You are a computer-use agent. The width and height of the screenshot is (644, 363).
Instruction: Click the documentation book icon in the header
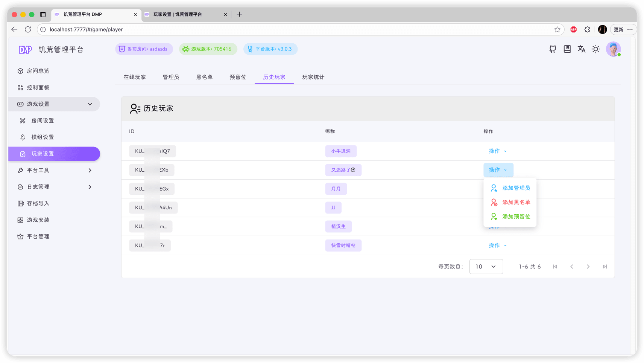(x=567, y=49)
